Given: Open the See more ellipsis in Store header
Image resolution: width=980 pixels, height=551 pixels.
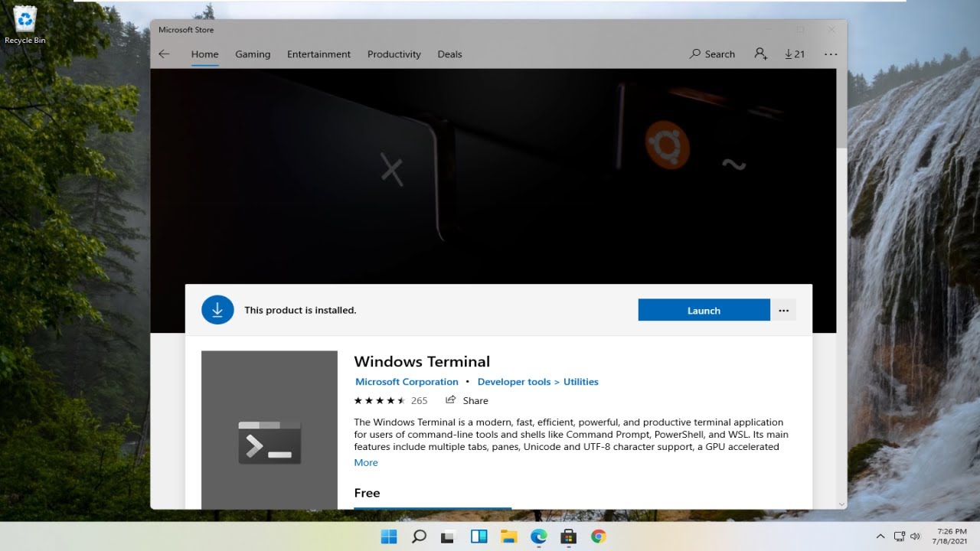Looking at the screenshot, I should 831,54.
